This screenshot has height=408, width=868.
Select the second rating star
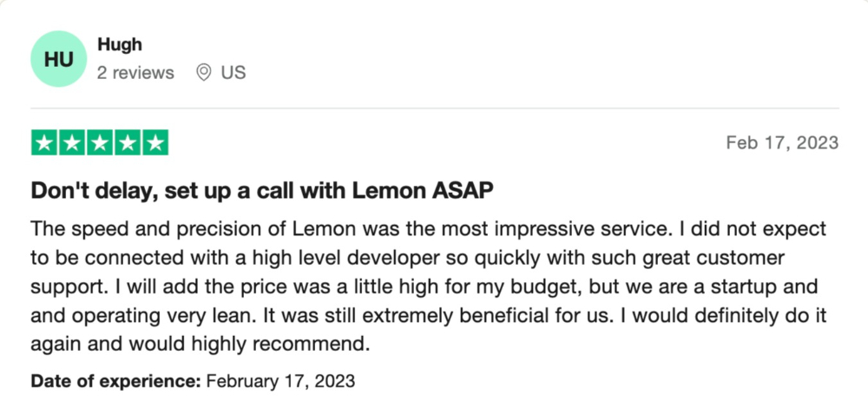pos(72,143)
